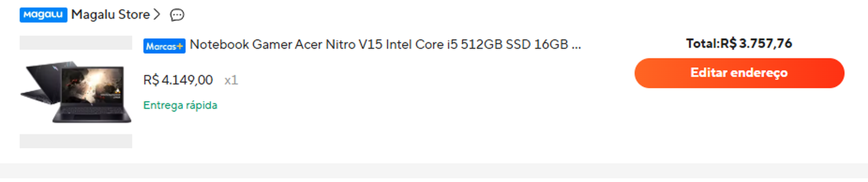This screenshot has height=182, width=868.
Task: Click the Marcas+ brand badge
Action: (164, 46)
